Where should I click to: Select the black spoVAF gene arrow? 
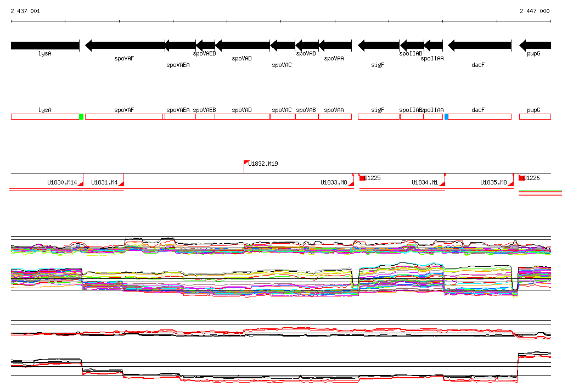coord(125,46)
